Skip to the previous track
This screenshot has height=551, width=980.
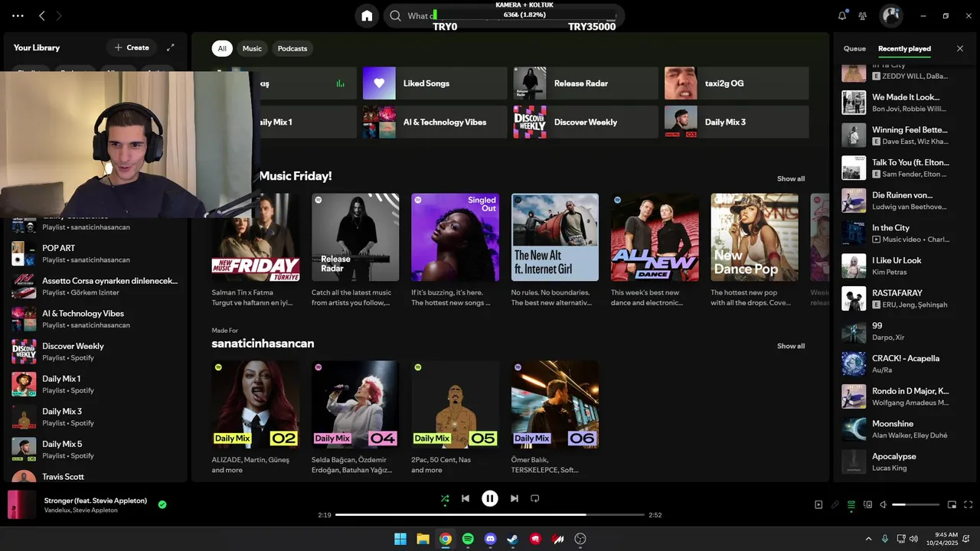tap(465, 498)
